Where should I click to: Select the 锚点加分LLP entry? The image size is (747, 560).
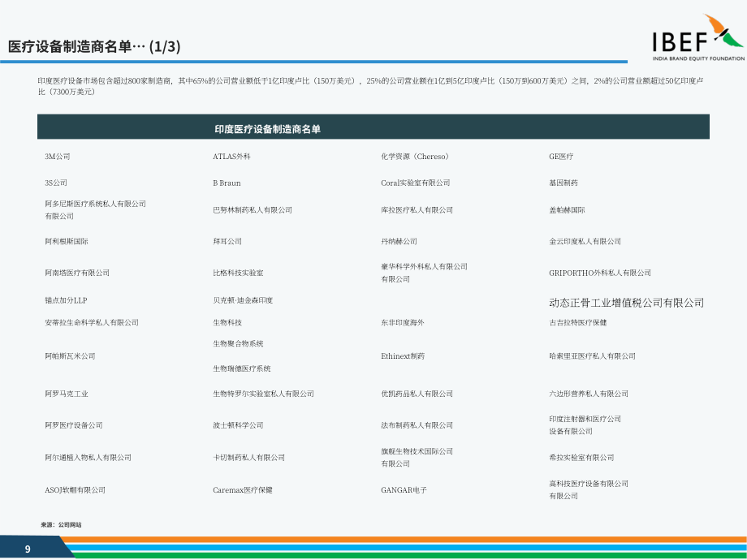[x=67, y=300]
